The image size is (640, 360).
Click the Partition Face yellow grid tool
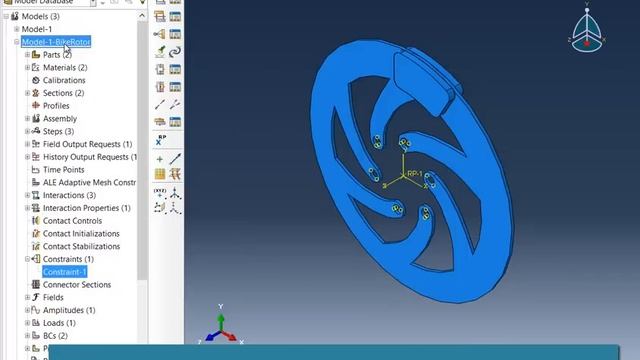coord(160,174)
